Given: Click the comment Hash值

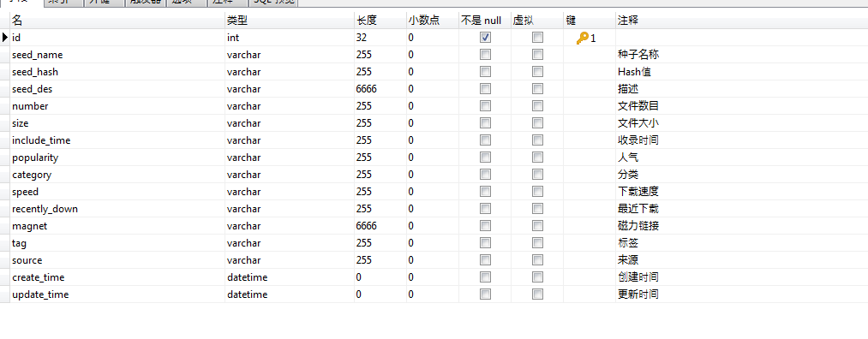Looking at the screenshot, I should 634,72.
